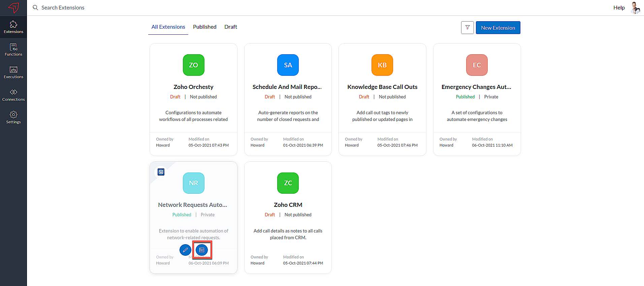Focus the Search Extensions field
Screen dimensions: 644x286
[63, 7]
